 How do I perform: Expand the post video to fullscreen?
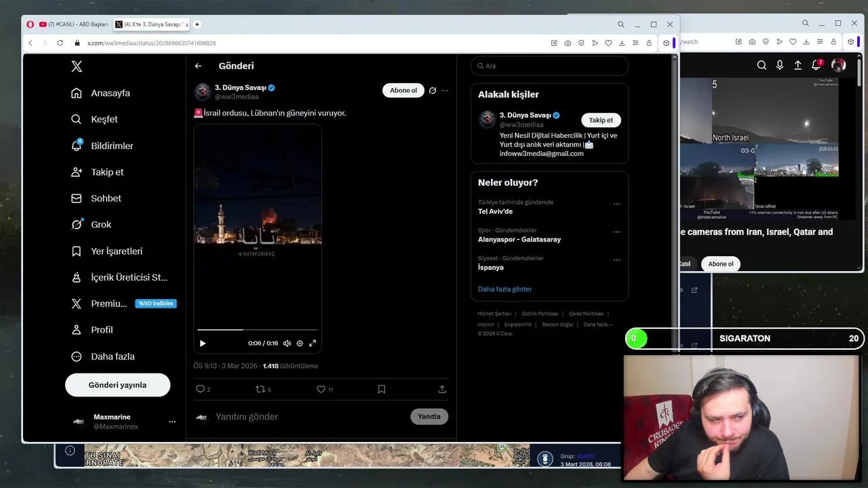tap(313, 344)
